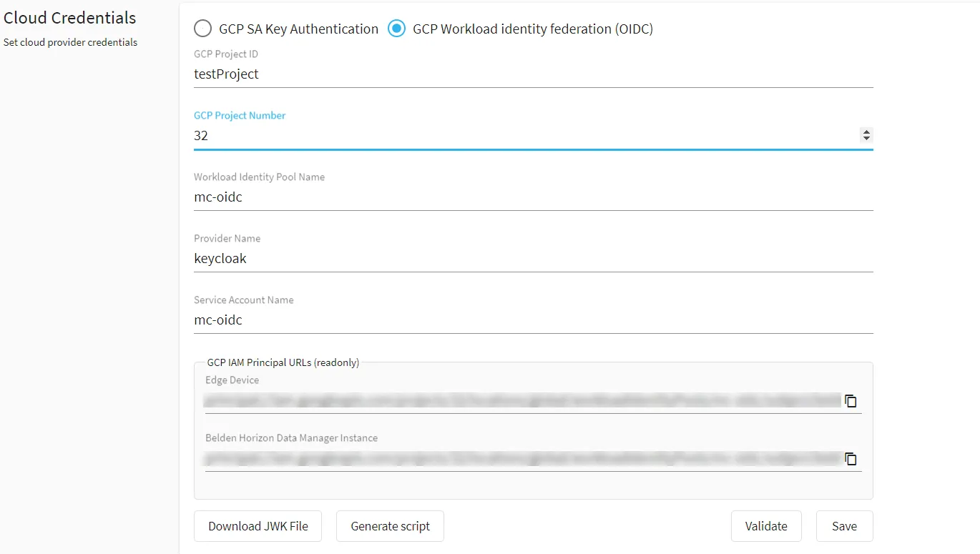Click the blurred Data Manager Instance URL field
Viewport: 980px width, 554px height.
523,458
